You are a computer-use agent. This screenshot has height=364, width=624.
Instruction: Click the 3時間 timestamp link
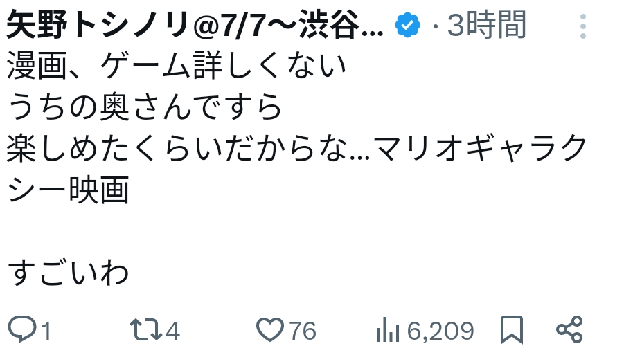pyautogui.click(x=487, y=26)
